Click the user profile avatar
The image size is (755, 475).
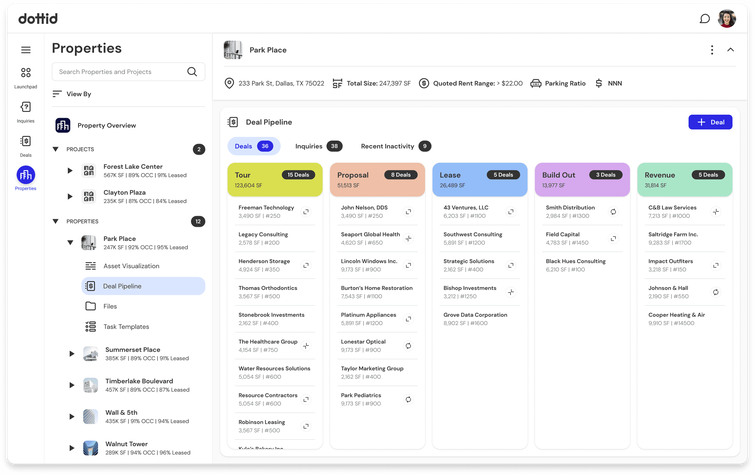tap(727, 18)
